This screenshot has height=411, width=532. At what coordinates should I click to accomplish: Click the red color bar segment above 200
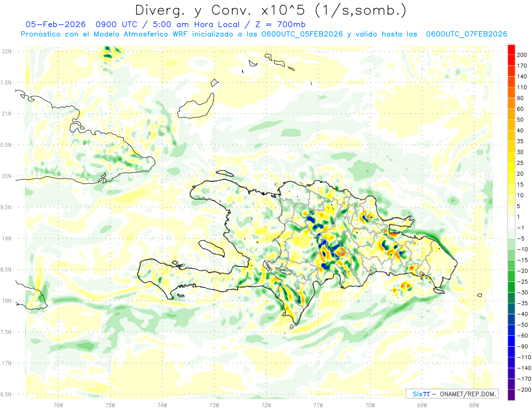point(512,50)
